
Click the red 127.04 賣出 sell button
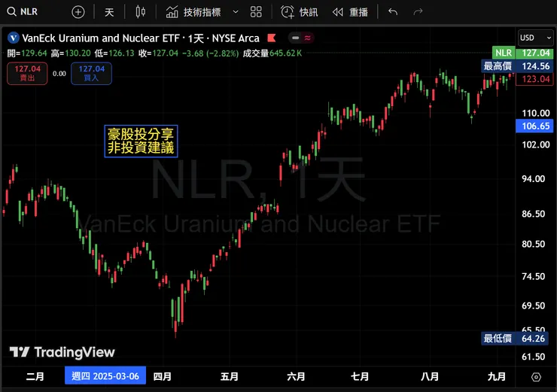(27, 73)
